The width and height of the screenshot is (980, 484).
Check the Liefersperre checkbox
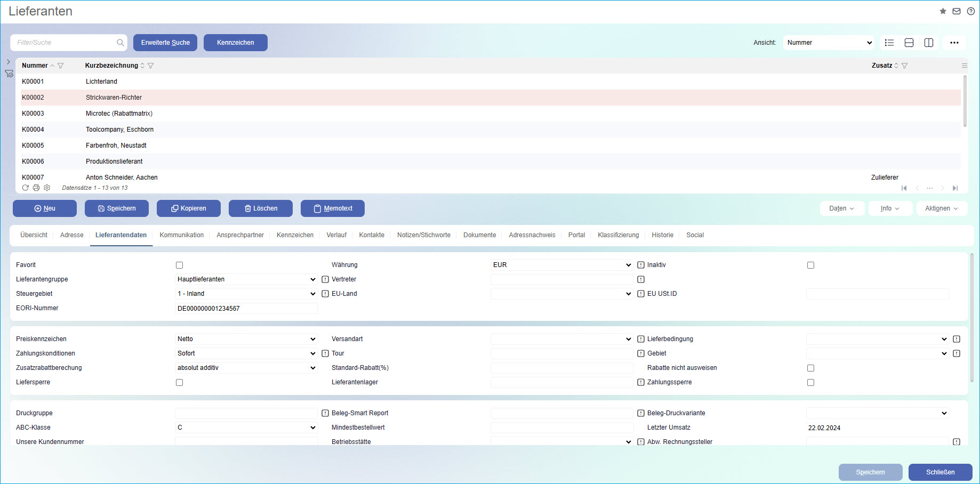pyautogui.click(x=179, y=382)
